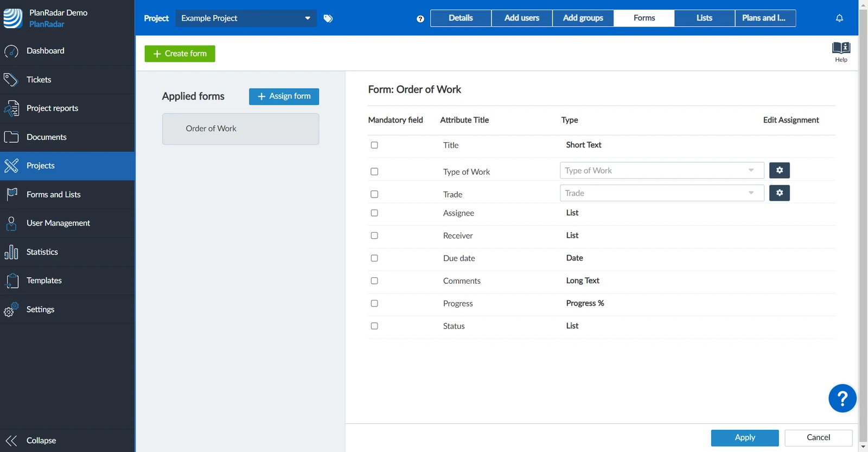Open the Type of Work list dropdown

click(662, 170)
